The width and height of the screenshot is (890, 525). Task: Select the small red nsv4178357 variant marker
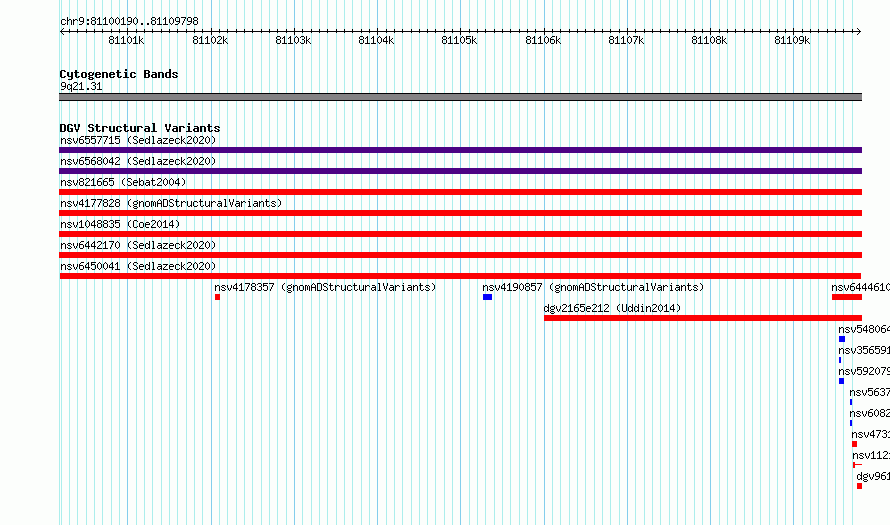click(x=217, y=297)
